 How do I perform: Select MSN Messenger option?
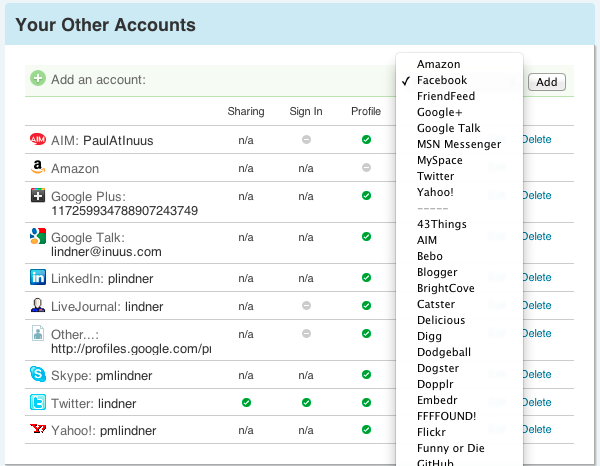(459, 144)
